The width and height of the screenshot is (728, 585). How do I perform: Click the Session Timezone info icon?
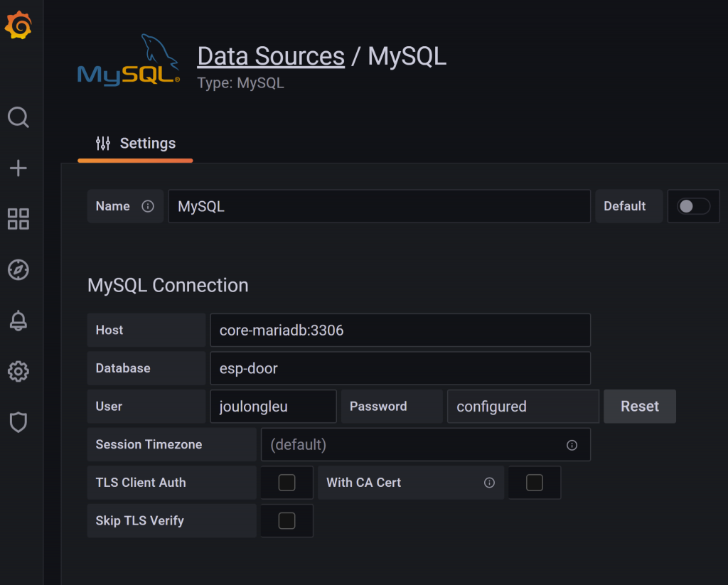click(572, 445)
